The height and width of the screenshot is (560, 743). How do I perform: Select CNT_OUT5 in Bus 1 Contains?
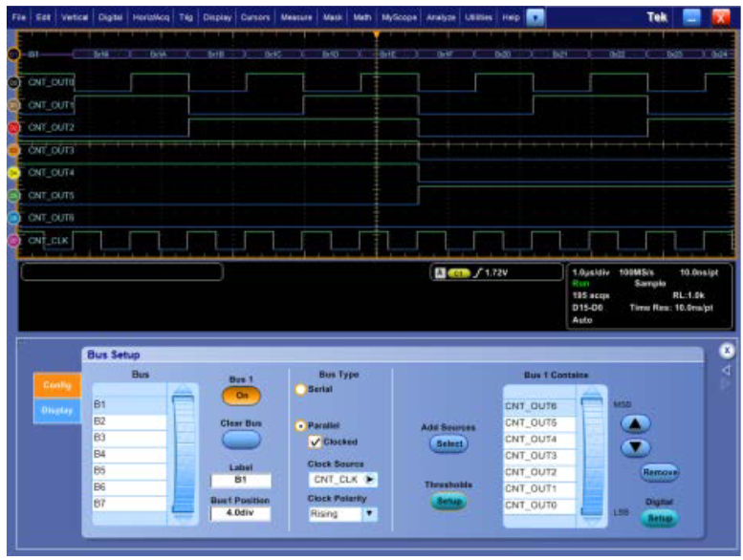point(538,422)
